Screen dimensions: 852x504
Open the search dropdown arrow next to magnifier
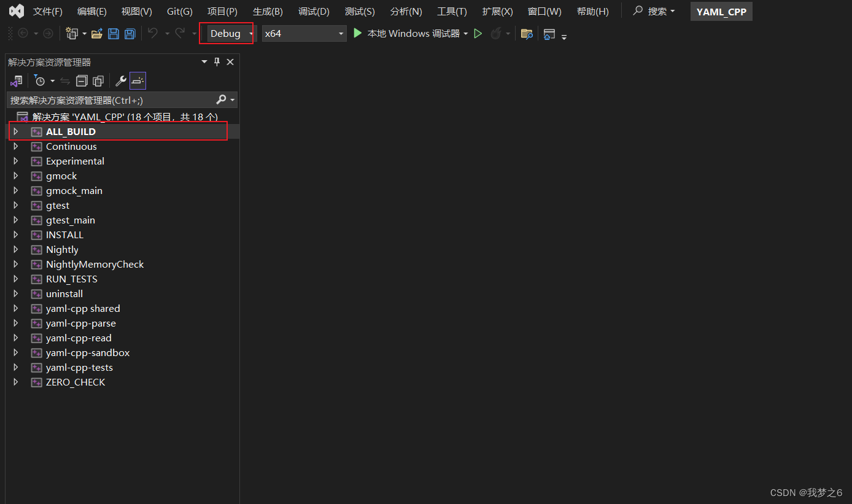point(673,11)
